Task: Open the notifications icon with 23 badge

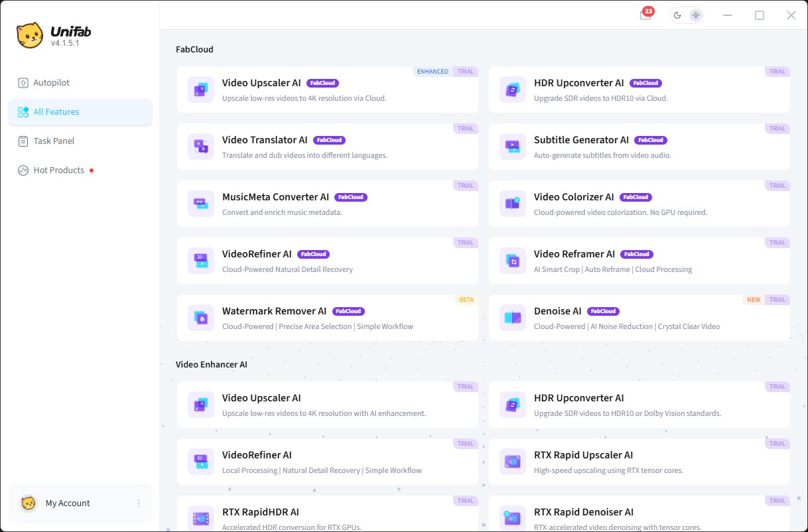Action: tap(645, 15)
